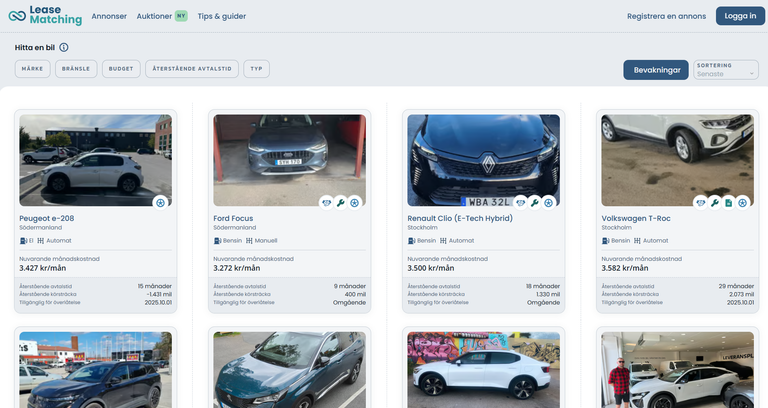Screen dimensions: 768x408
Task: Click the white car by graffiti wall photo
Action: tap(483, 370)
